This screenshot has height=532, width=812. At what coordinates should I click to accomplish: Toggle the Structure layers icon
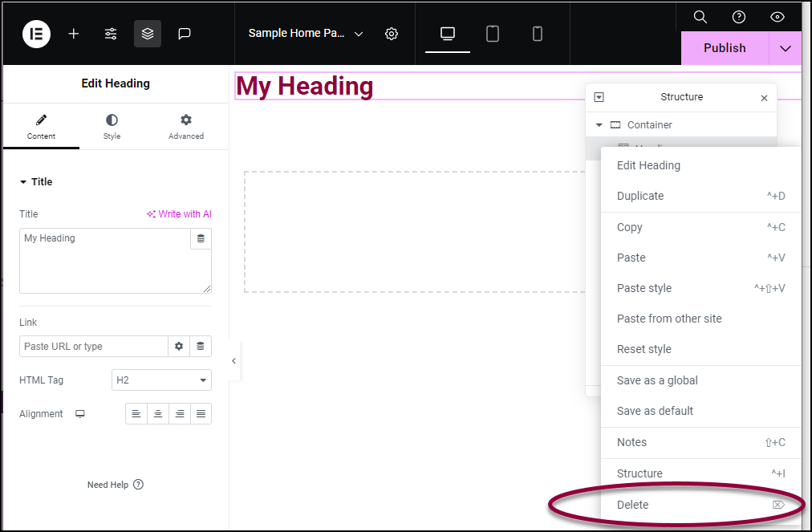tap(148, 35)
